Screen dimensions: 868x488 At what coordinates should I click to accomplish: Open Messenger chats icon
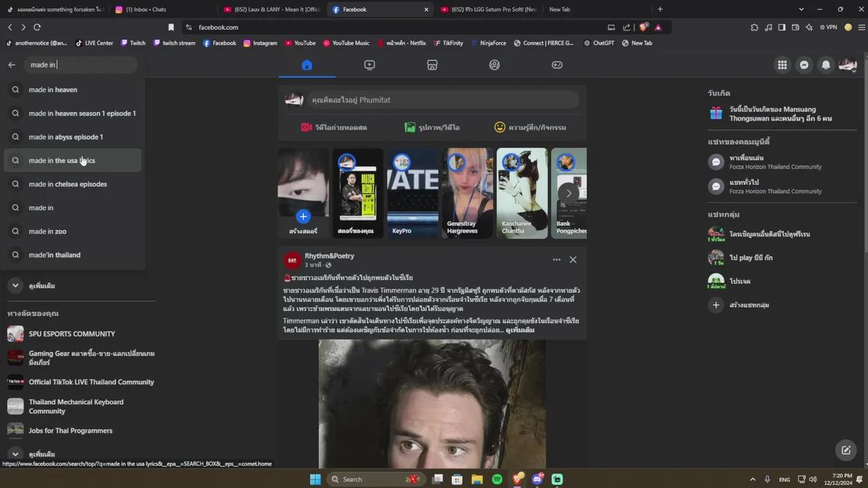pyautogui.click(x=804, y=64)
